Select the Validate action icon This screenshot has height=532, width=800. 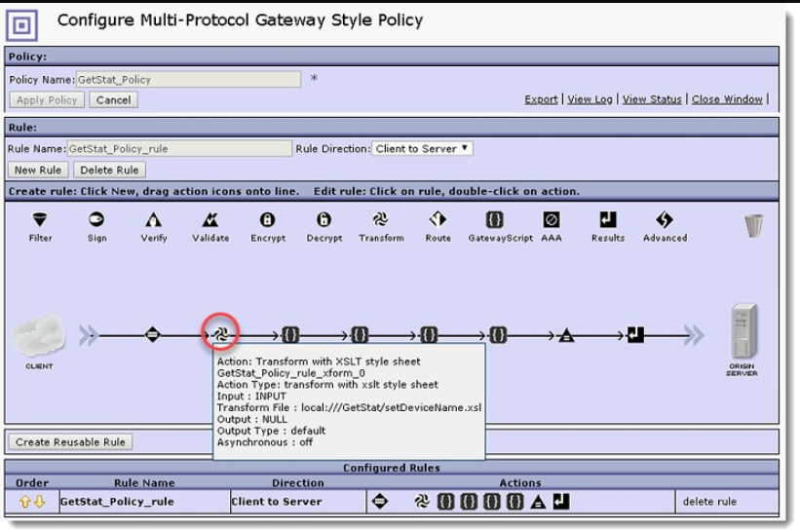[x=210, y=220]
